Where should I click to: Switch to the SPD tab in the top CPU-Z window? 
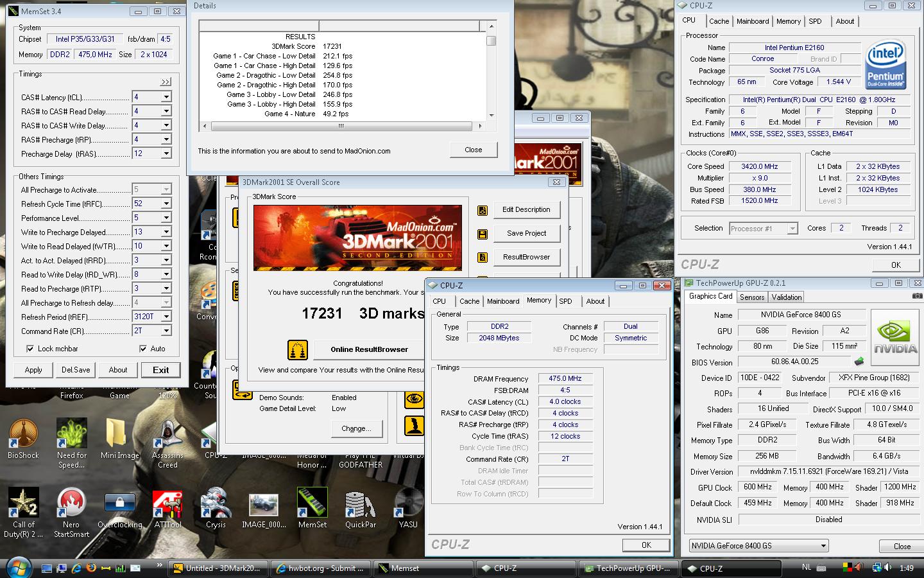point(815,21)
